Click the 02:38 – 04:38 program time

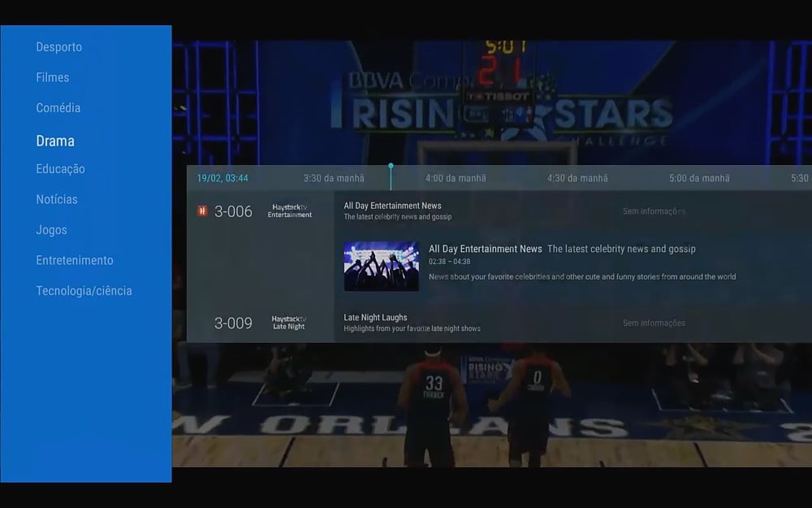point(450,262)
